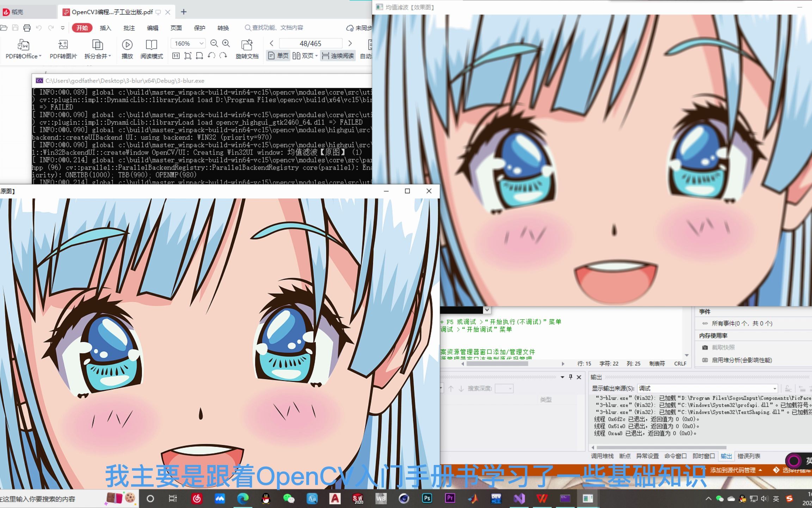This screenshot has height=508, width=812.
Task: Click the redo arrow in WPS
Action: tap(51, 28)
